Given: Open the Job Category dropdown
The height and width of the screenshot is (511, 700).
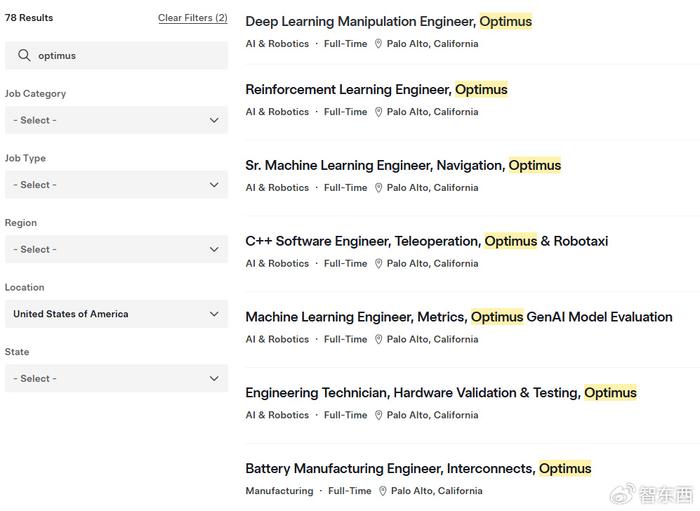Looking at the screenshot, I should click(x=116, y=120).
